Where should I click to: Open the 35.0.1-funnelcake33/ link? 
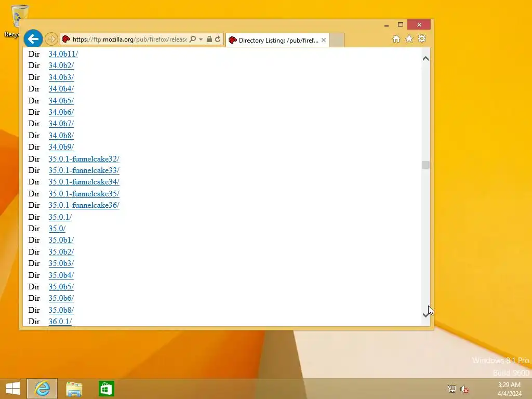pos(84,170)
